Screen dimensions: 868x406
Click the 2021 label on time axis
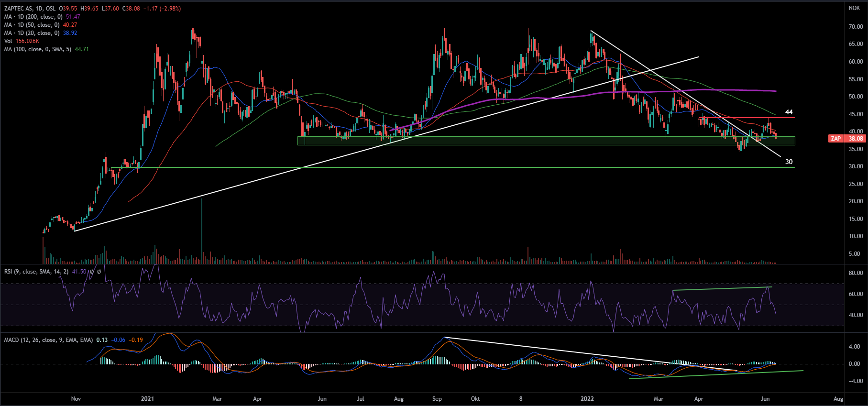click(x=147, y=399)
